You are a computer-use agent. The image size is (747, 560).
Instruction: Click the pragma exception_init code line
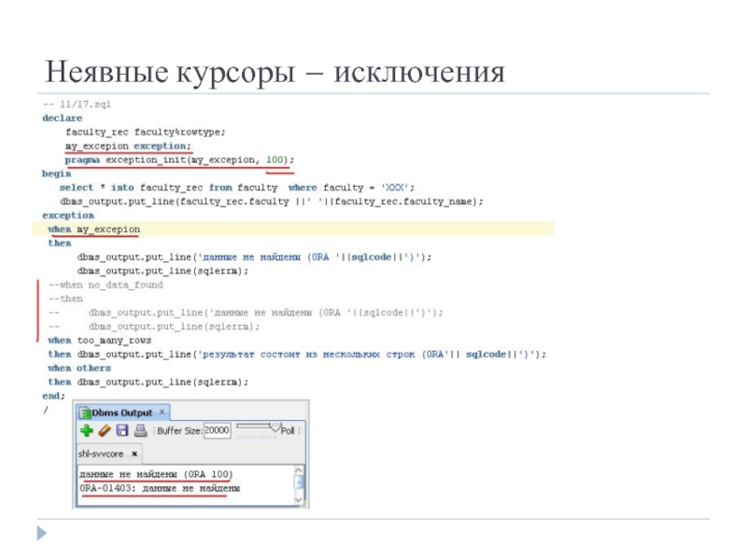[x=177, y=160]
